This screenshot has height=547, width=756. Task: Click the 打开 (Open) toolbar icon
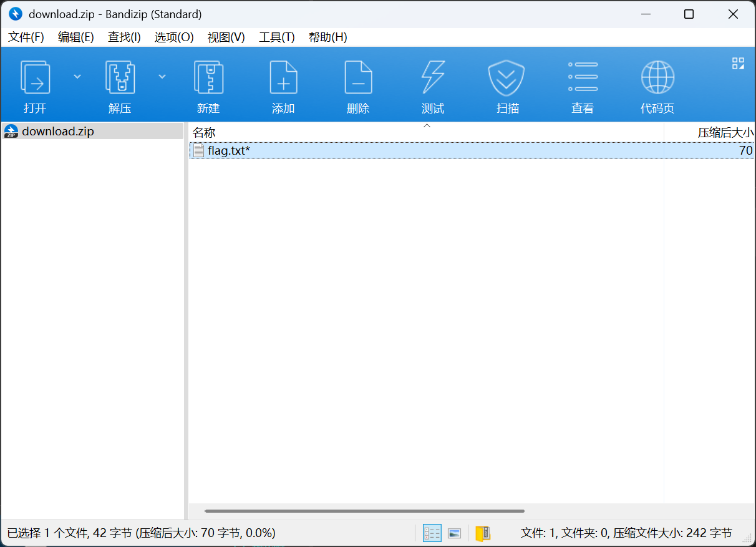36,77
